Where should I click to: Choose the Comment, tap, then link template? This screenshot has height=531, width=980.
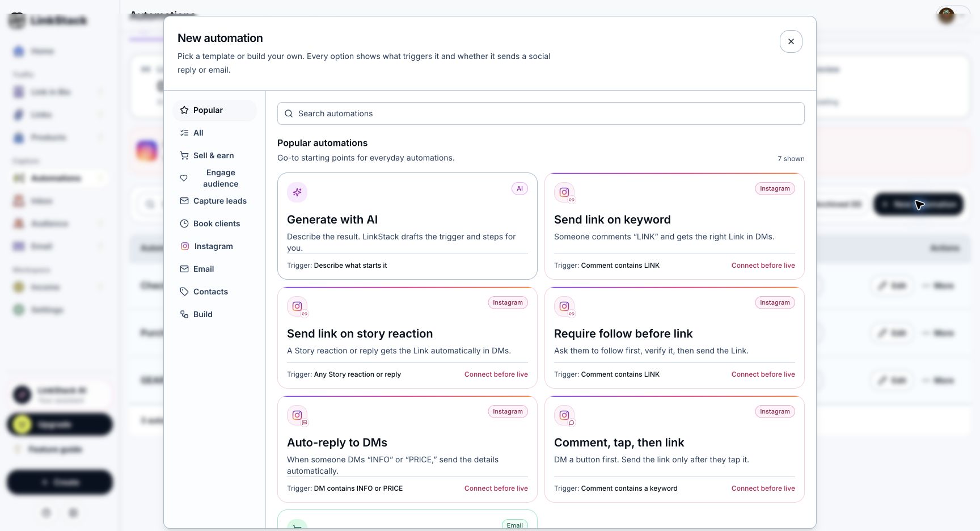pyautogui.click(x=674, y=449)
